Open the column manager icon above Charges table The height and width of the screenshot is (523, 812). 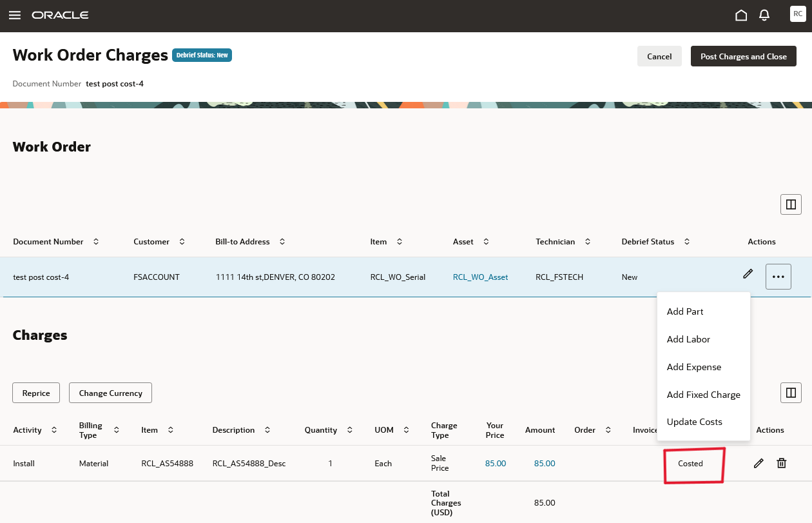[x=791, y=392]
